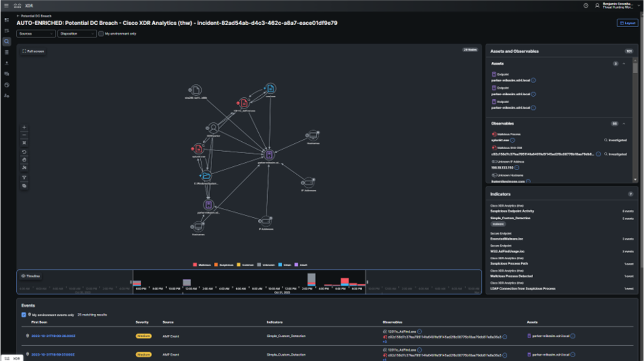Screen dimensions: 644x361
Task: Select the pan hand tool in graph toolbar
Action: (24, 160)
